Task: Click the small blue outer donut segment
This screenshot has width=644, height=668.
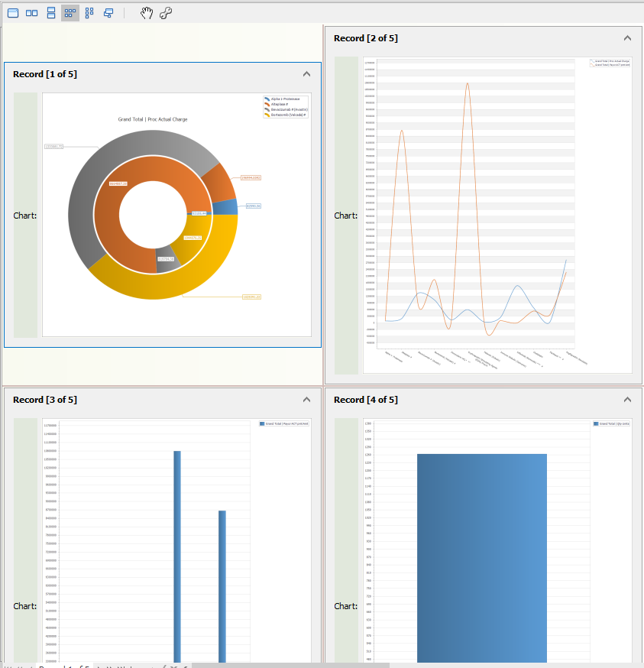Action: (225, 207)
